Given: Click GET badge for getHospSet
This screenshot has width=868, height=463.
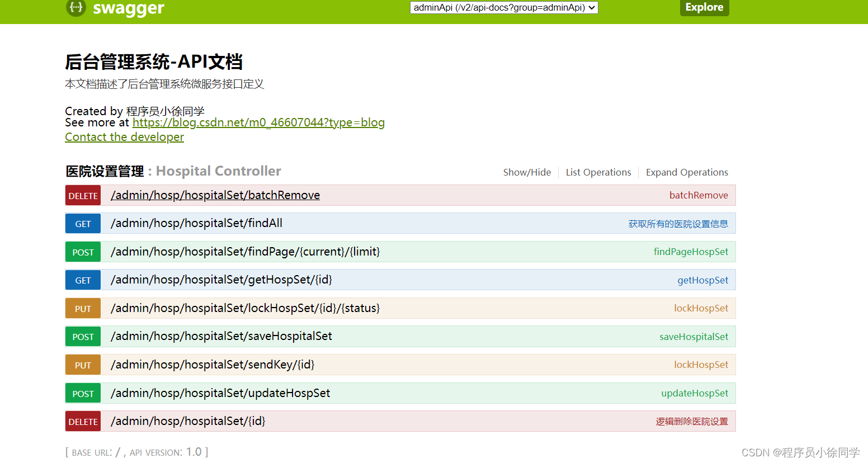Looking at the screenshot, I should (83, 280).
